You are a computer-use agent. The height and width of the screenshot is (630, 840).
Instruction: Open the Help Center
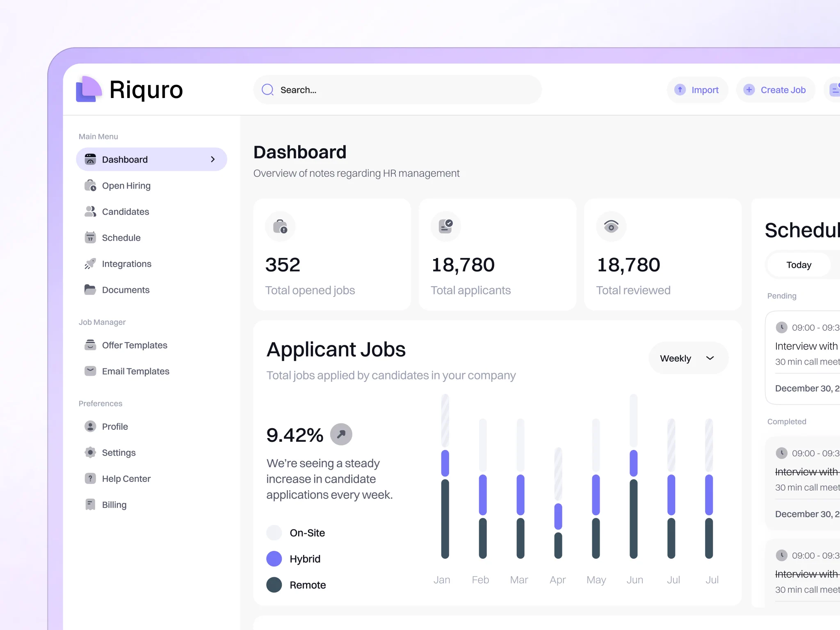click(x=151, y=478)
